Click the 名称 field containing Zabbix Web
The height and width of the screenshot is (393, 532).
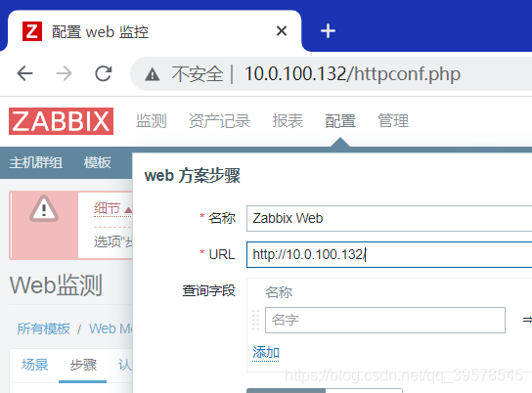click(389, 218)
